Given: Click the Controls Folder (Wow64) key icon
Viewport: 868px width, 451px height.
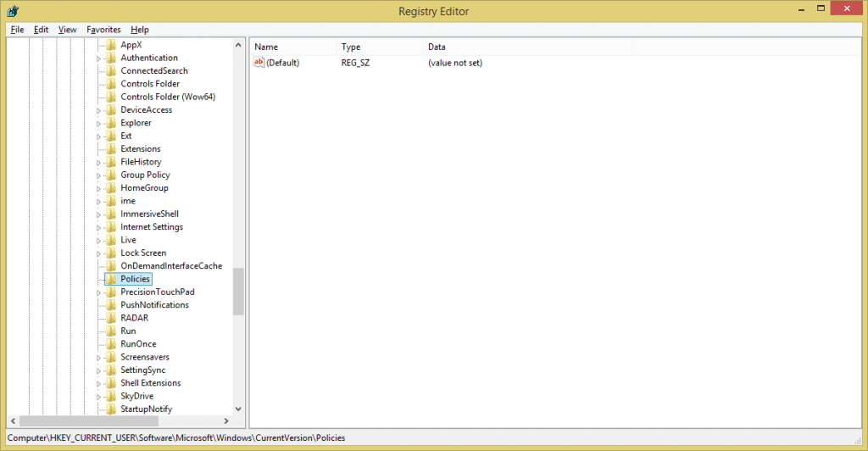Looking at the screenshot, I should click(x=111, y=97).
